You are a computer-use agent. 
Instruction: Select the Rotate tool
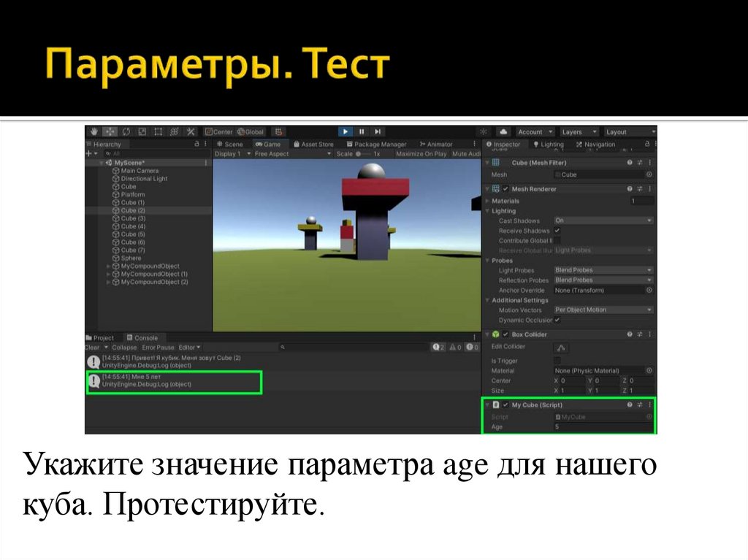point(126,131)
